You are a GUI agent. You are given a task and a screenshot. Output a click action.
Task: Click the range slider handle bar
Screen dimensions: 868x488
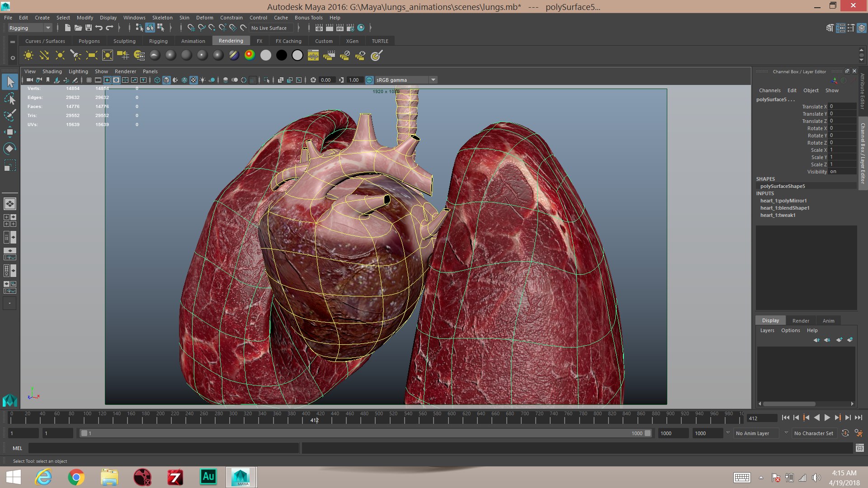[366, 433]
